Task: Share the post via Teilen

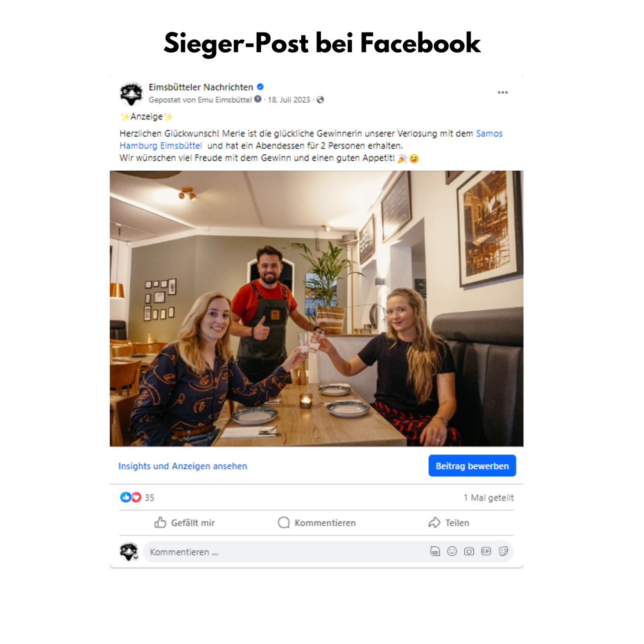Action: click(x=449, y=523)
